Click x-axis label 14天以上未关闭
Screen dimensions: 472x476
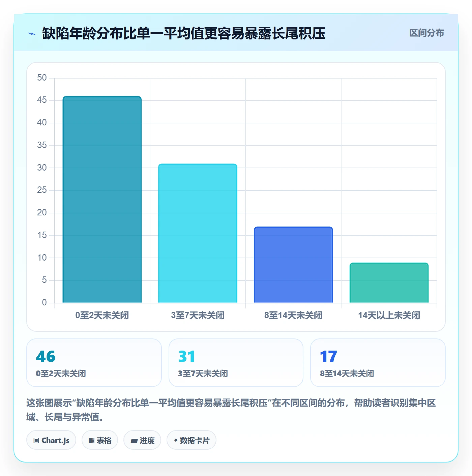pyautogui.click(x=389, y=316)
